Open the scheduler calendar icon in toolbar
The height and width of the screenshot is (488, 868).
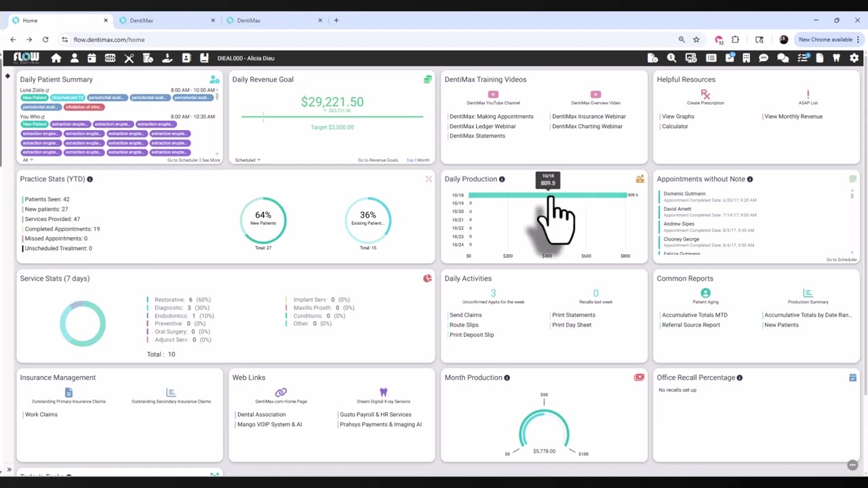(x=92, y=58)
